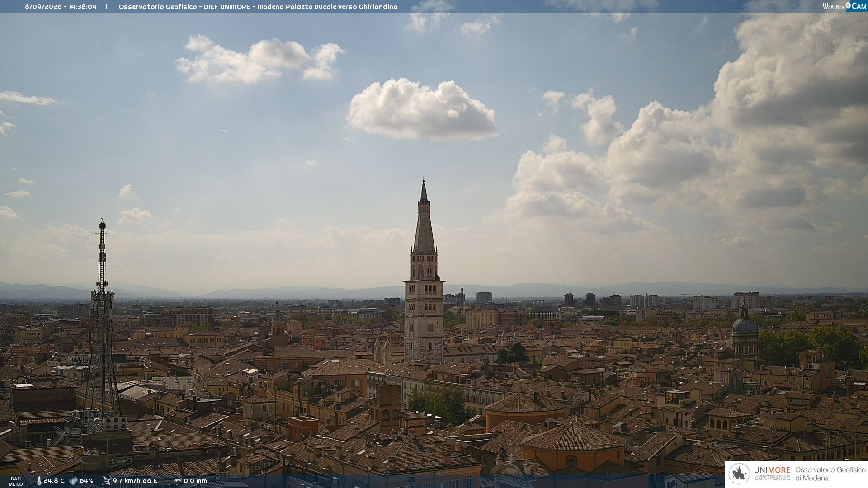Click the 64% humidity value
The image size is (868, 488).
pos(86,481)
